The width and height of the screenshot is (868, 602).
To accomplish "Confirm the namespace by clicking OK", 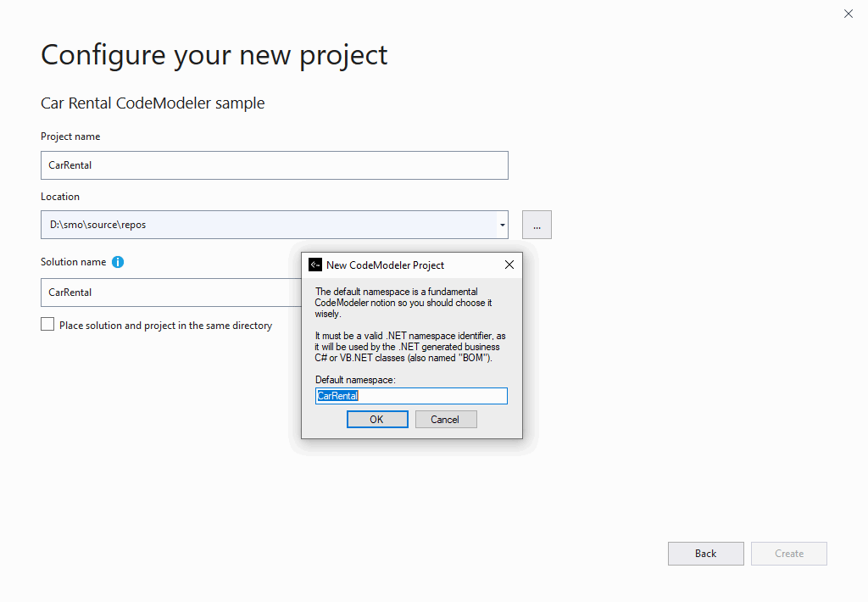I will click(376, 418).
